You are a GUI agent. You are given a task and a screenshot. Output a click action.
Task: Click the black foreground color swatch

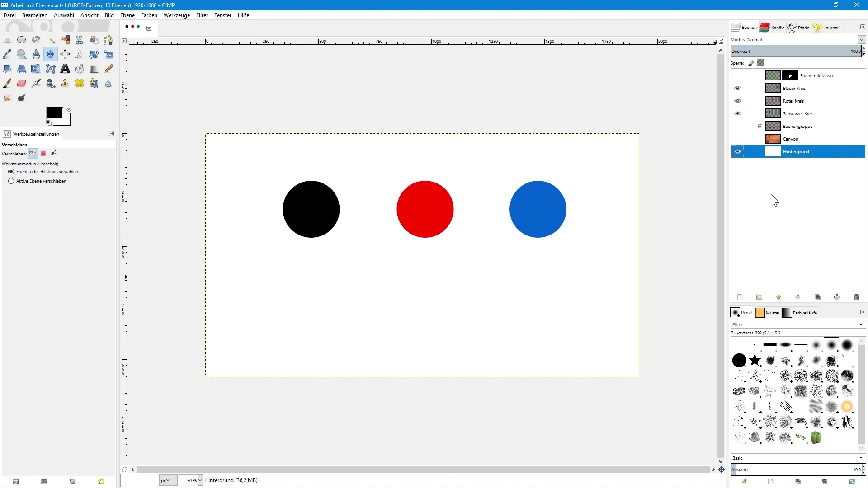54,113
